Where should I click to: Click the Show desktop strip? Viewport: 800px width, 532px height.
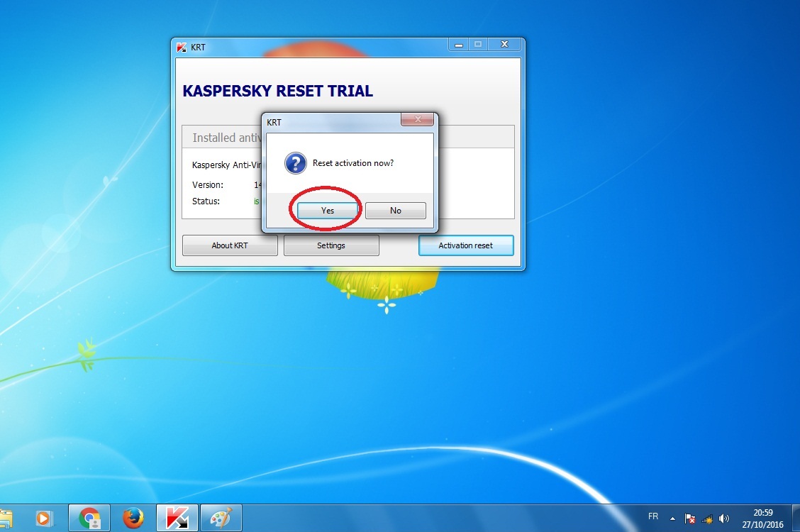(796, 519)
